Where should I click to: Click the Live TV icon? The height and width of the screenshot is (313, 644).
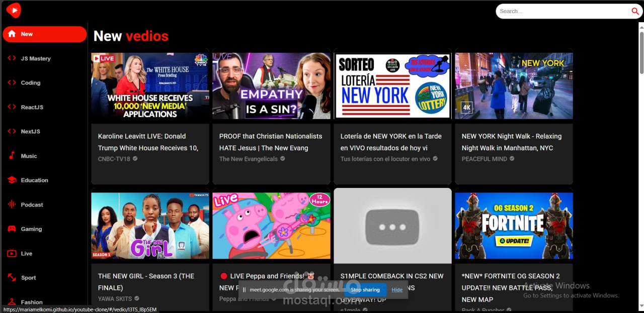pos(12,253)
